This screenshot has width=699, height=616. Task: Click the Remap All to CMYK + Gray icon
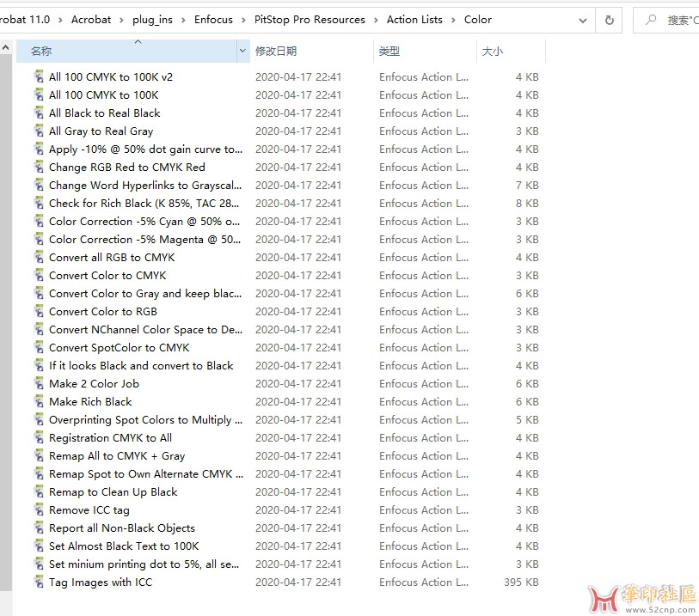point(40,455)
